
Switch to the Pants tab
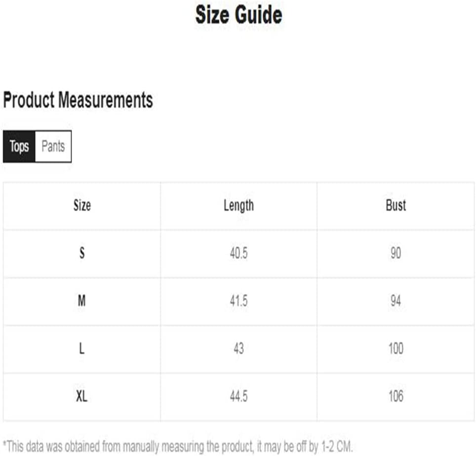click(53, 147)
